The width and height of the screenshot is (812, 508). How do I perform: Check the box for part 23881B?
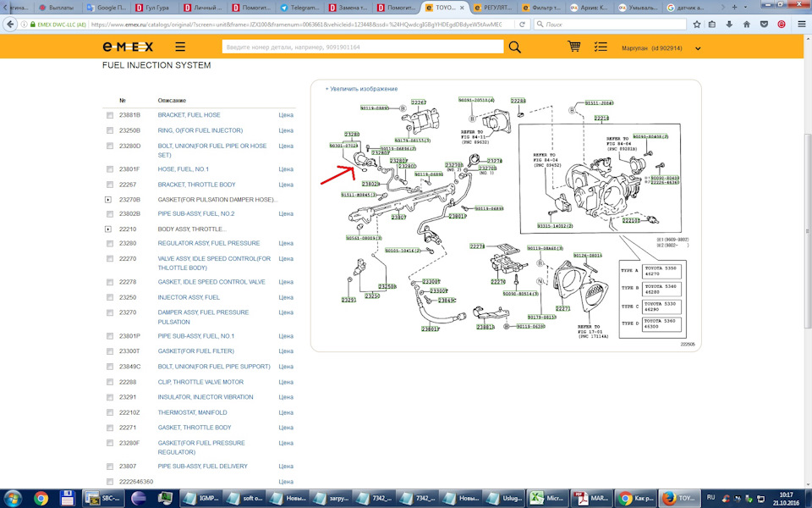click(110, 115)
